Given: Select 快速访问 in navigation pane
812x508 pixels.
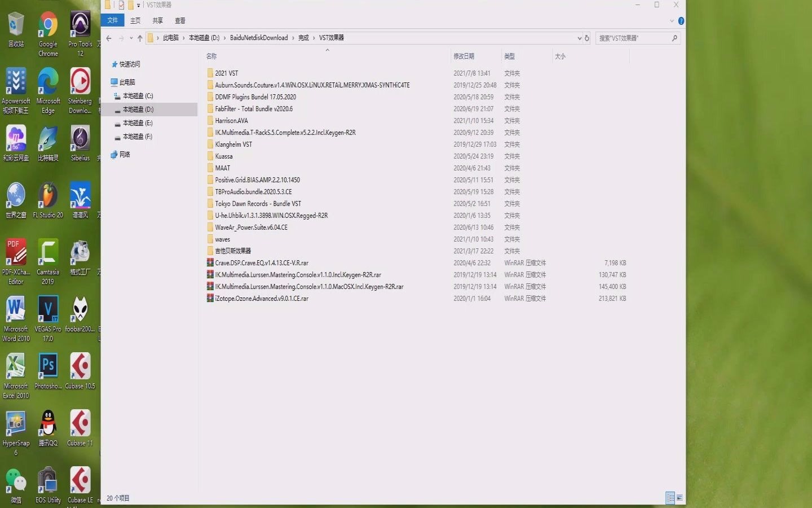Looking at the screenshot, I should (130, 64).
